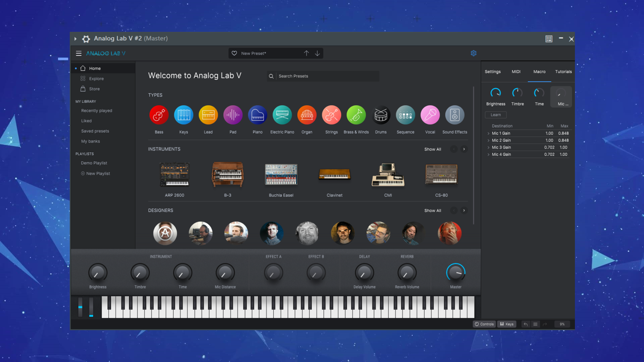This screenshot has height=362, width=644.
Task: Click the Search Presets input field
Action: pyautogui.click(x=323, y=76)
